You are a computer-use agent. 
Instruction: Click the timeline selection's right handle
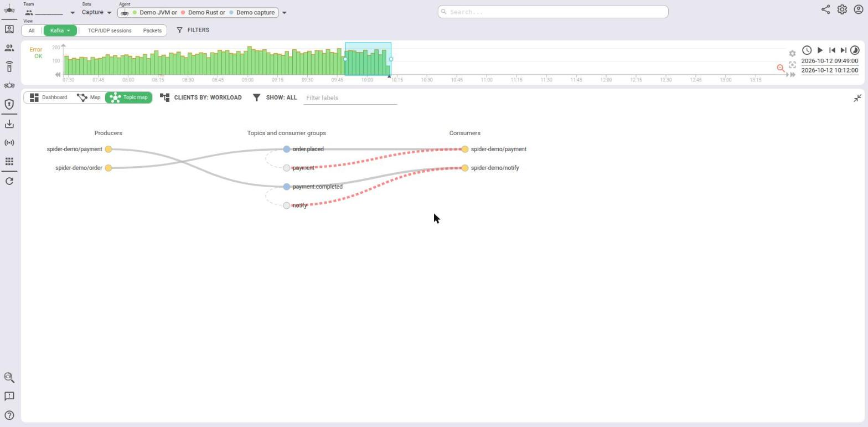pos(391,59)
